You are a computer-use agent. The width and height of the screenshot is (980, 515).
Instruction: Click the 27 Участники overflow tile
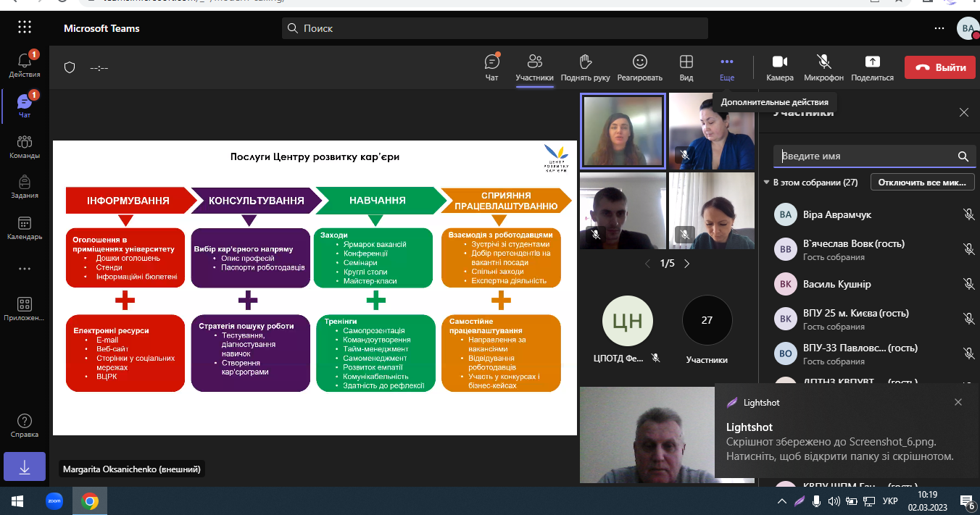coord(707,331)
